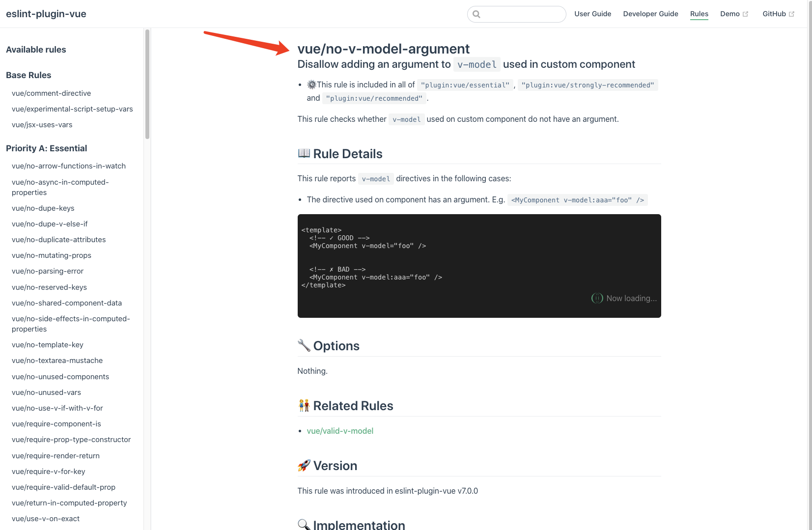Open the Rules navigation item

point(699,14)
